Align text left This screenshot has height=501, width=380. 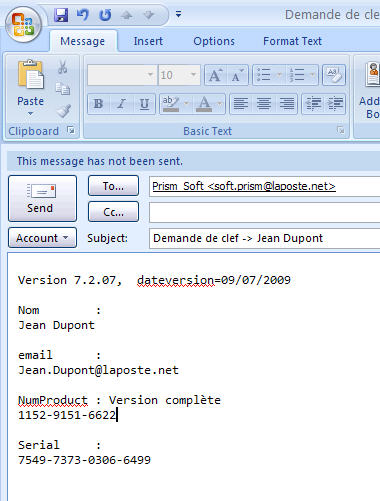point(241,104)
